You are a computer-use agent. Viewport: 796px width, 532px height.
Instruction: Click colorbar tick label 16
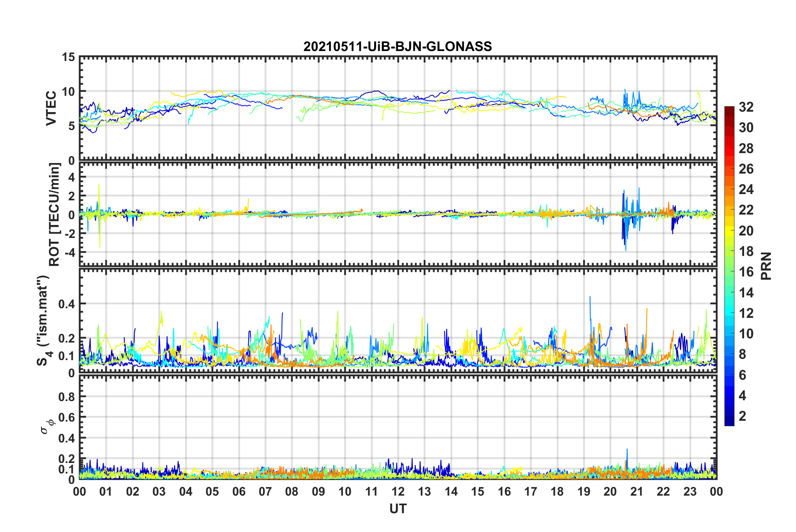pos(746,272)
